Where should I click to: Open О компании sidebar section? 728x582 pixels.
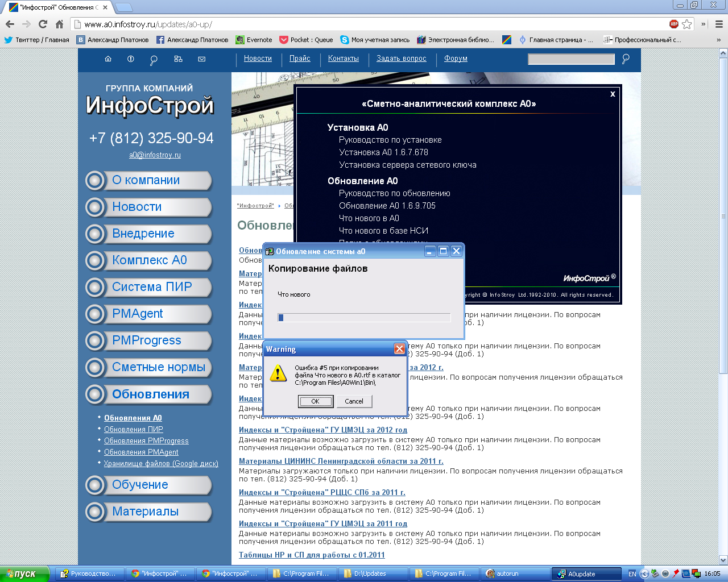149,180
